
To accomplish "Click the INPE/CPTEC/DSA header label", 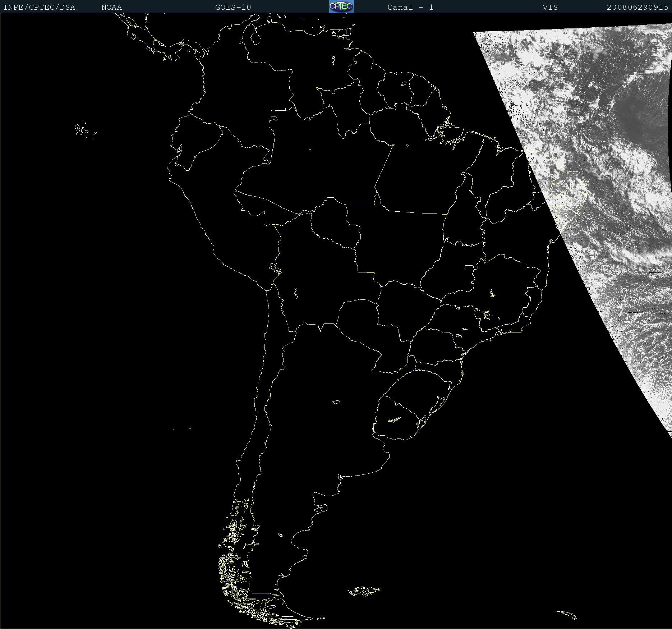I will (x=39, y=7).
